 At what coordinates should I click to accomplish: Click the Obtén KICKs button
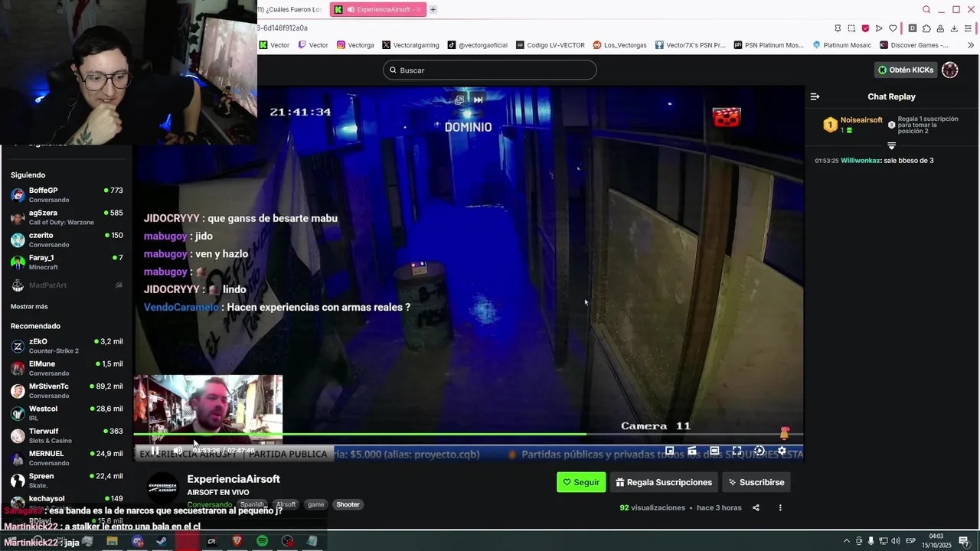(906, 70)
